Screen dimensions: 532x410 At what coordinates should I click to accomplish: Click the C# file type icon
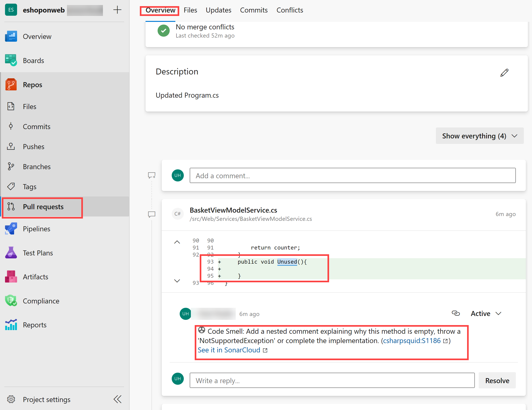[x=178, y=214]
